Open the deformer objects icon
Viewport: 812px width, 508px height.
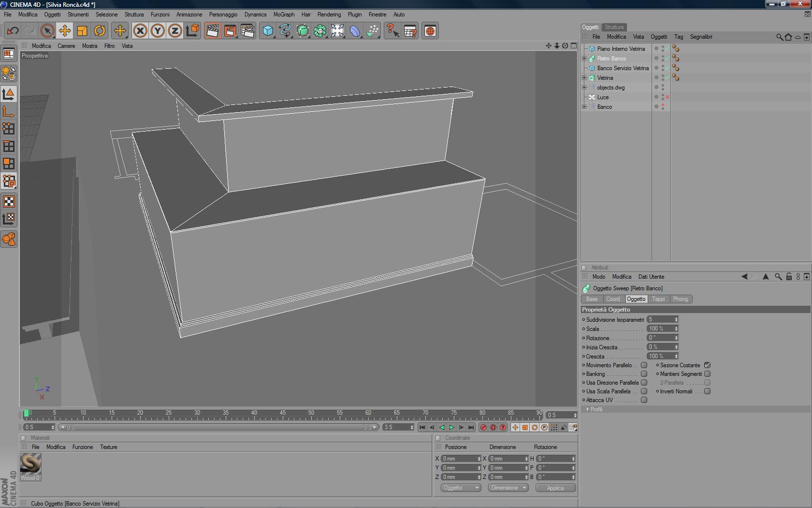355,31
